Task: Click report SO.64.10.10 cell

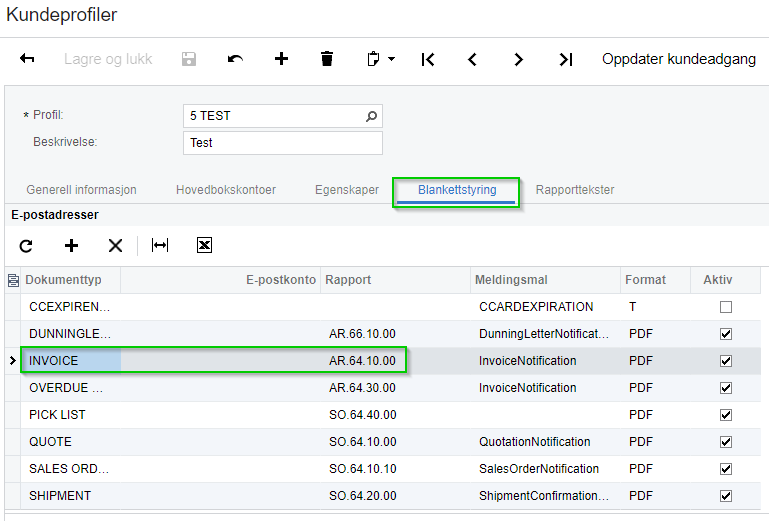Action: tap(395, 469)
